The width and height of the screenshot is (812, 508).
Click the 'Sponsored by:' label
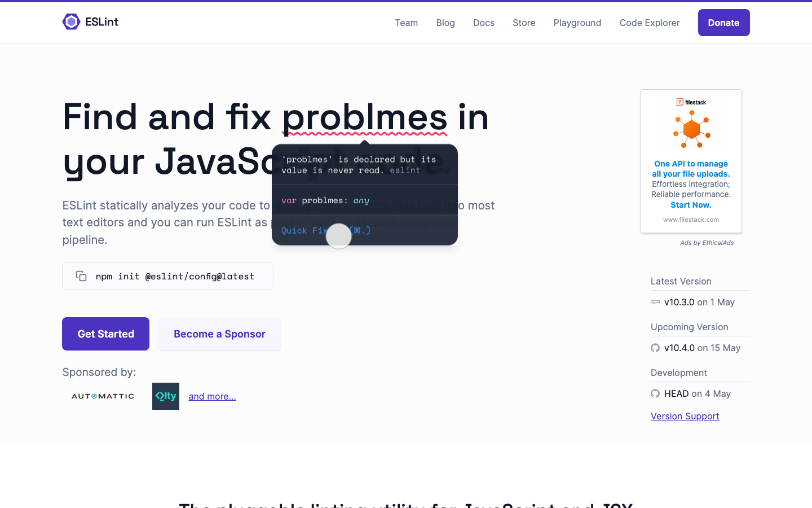[99, 372]
